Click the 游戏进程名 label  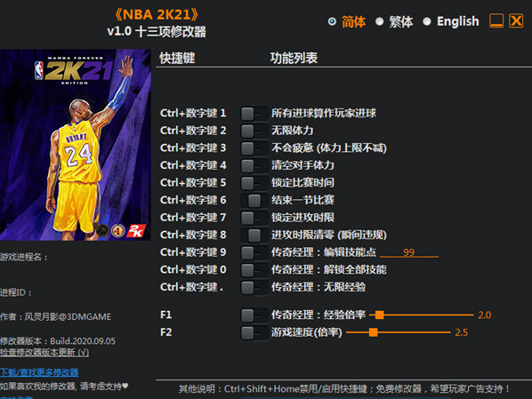pyautogui.click(x=24, y=258)
